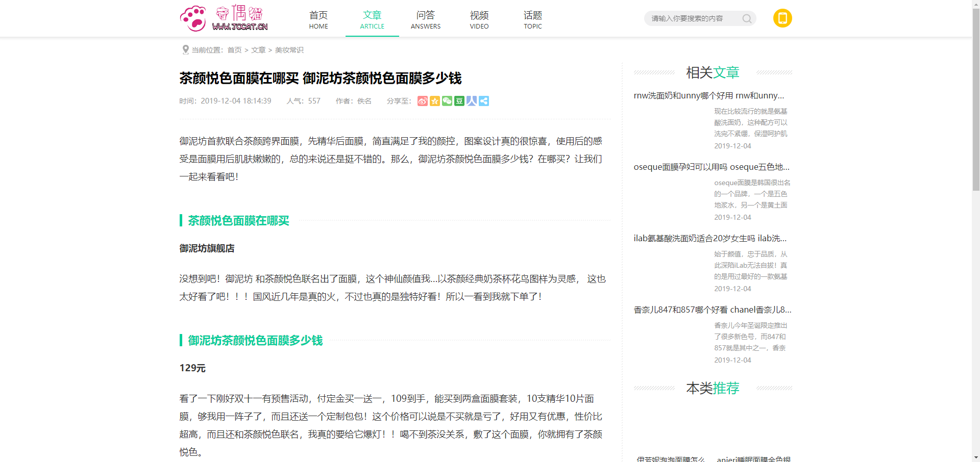Viewport: 980px width, 462px height.
Task: Click summary text 香奈儿今年圣诞限定推出
Action: 751,337
